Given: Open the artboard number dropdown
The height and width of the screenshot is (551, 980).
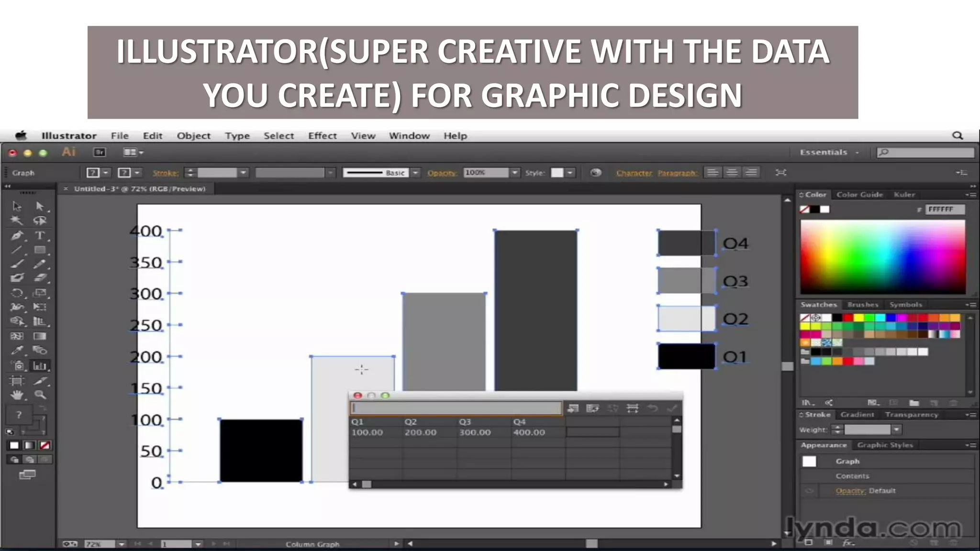Looking at the screenshot, I should (x=198, y=544).
